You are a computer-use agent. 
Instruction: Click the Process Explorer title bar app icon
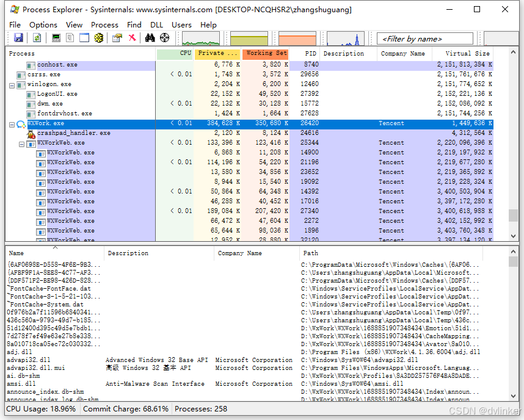point(15,9)
